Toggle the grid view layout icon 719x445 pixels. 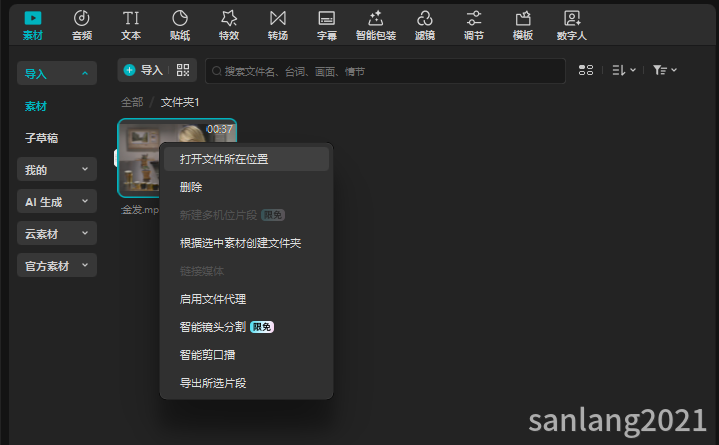(586, 70)
